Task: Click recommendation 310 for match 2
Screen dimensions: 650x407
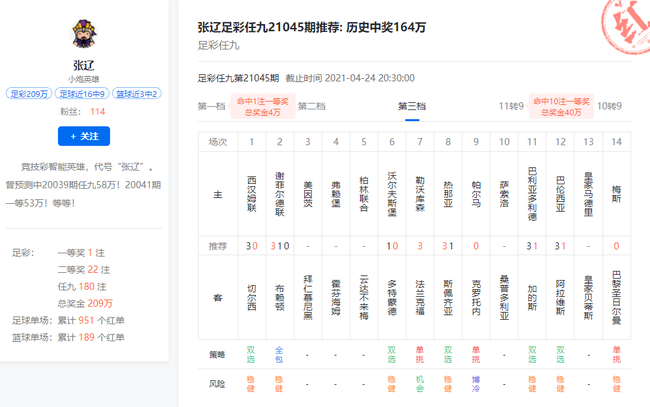Action: [280, 246]
